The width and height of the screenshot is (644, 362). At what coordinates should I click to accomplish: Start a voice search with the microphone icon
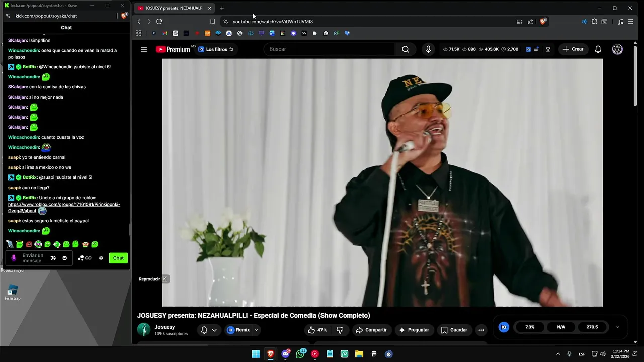tap(428, 49)
